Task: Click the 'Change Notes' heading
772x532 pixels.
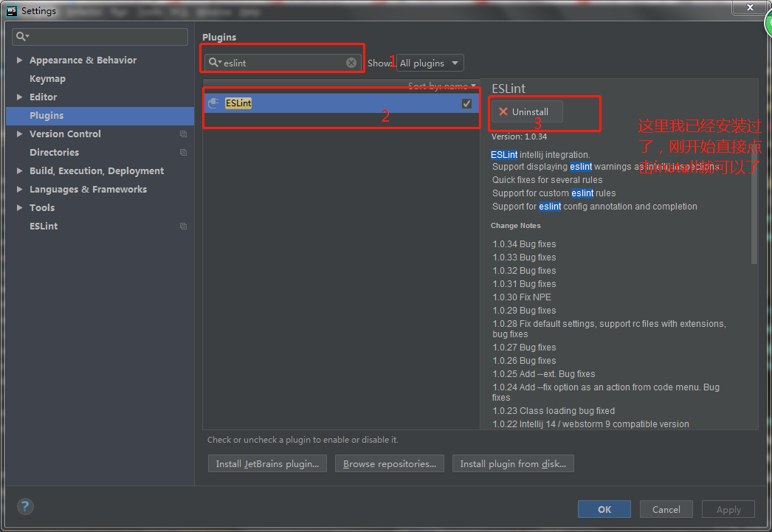Action: click(x=515, y=225)
